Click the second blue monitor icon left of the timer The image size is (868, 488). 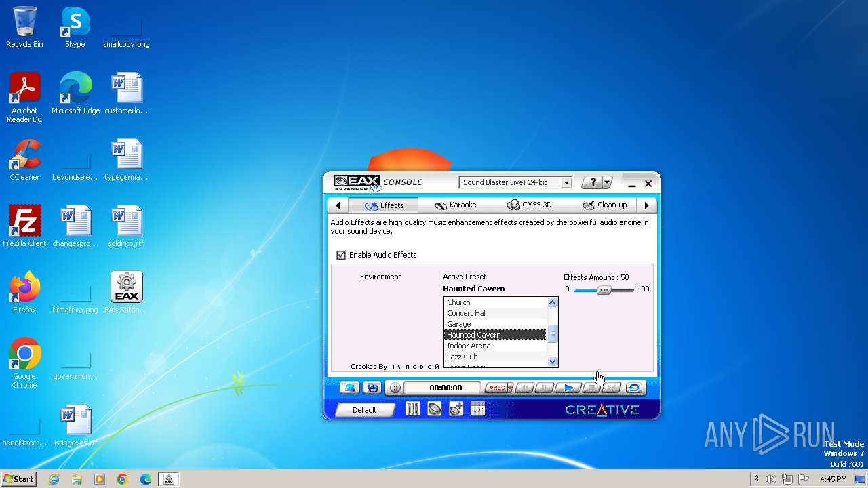pyautogui.click(x=372, y=388)
